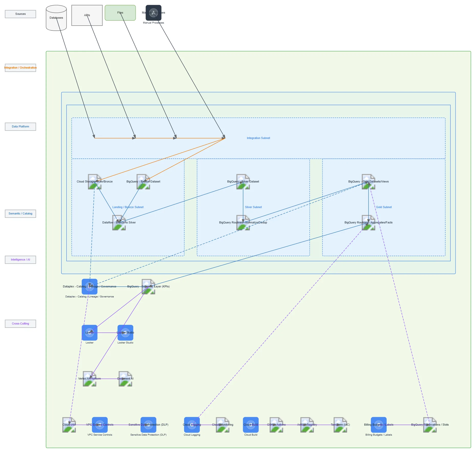Click the Manual Processes dark icon
476x453 pixels.
click(x=154, y=13)
